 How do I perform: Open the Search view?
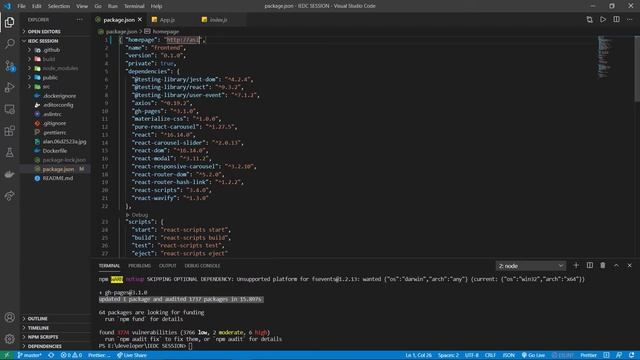[9, 44]
